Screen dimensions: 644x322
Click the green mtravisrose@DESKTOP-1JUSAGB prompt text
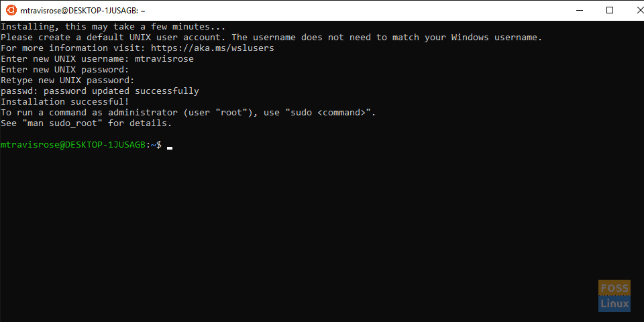73,145
